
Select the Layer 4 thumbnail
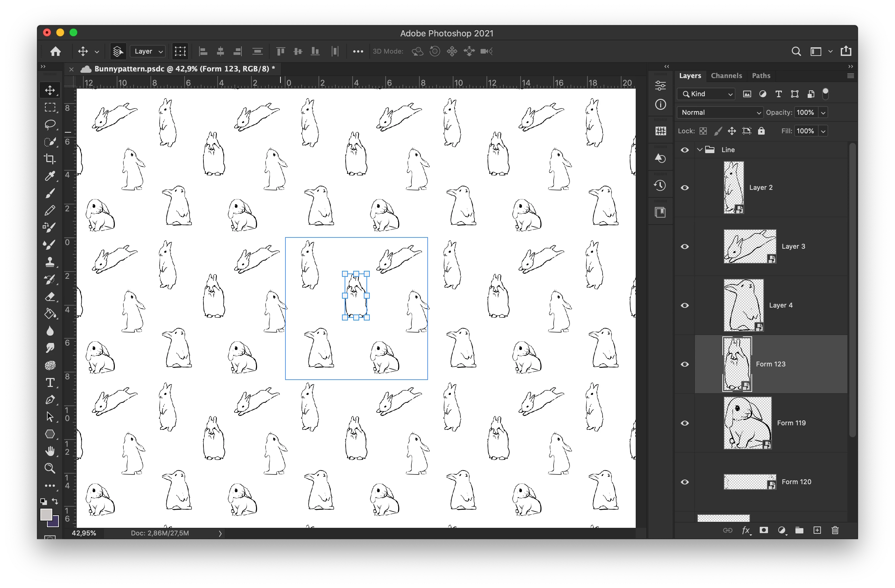point(744,305)
